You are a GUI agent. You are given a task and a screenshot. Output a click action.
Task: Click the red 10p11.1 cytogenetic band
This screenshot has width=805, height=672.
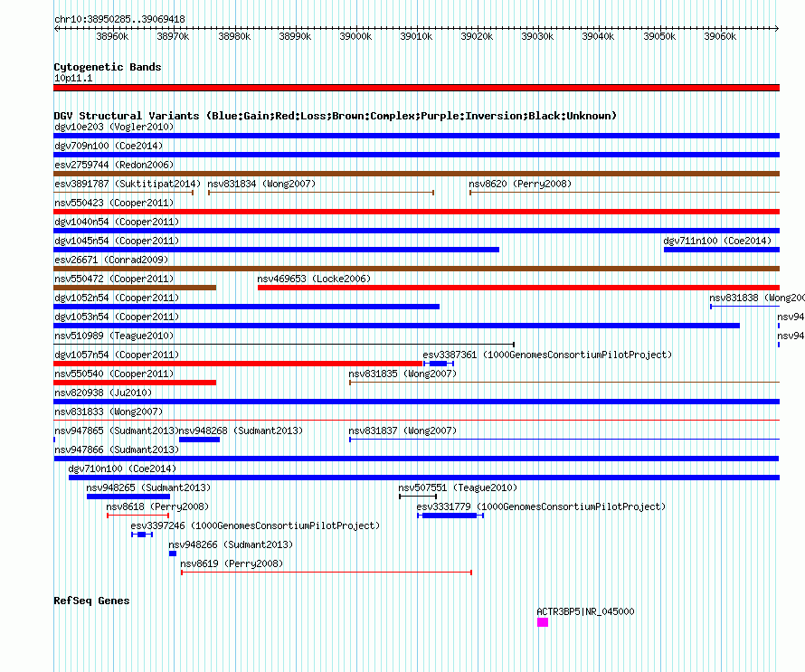[416, 88]
